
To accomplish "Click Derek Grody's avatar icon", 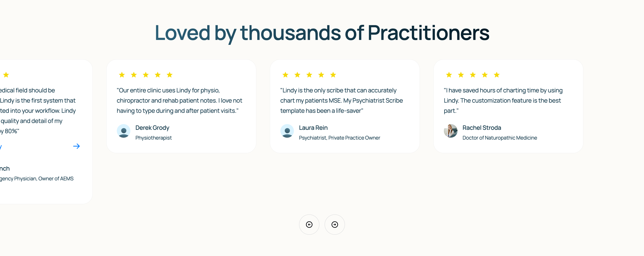I will [124, 131].
